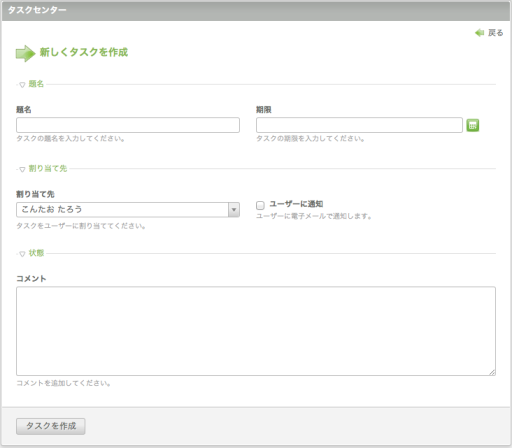512x448 pixels.
Task: Click the green back arrow icon
Action: coord(479,33)
